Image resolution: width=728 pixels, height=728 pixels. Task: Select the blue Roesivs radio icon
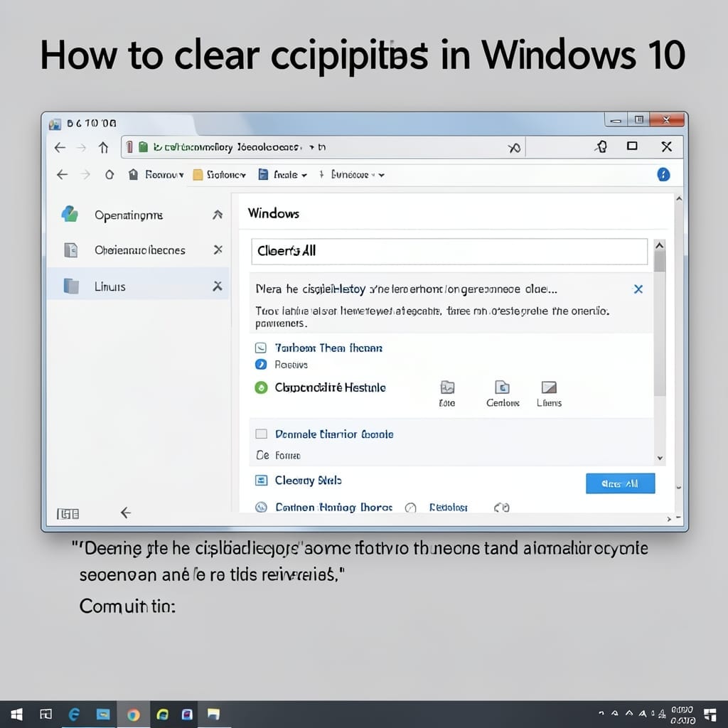tap(261, 364)
